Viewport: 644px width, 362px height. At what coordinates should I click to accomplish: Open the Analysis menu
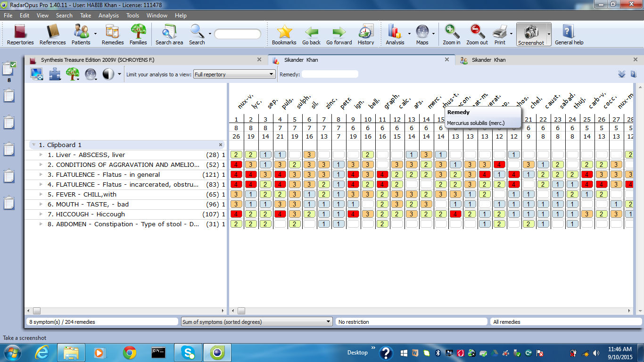point(108,15)
